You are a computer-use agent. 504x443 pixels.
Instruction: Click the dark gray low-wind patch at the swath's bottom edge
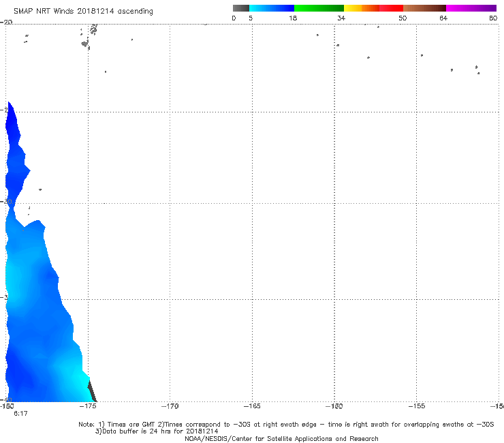[x=92, y=391]
